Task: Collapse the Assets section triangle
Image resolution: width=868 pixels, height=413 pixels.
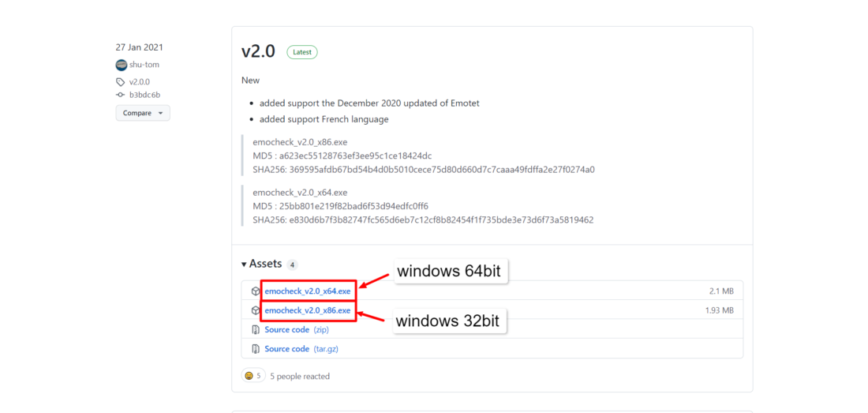Action: 244,264
